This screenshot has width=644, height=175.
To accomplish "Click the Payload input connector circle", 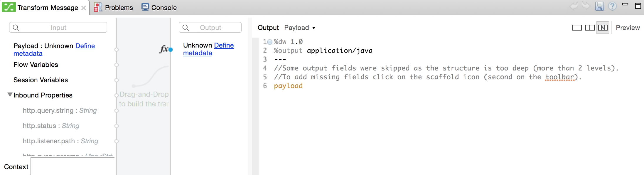I will 117,50.
